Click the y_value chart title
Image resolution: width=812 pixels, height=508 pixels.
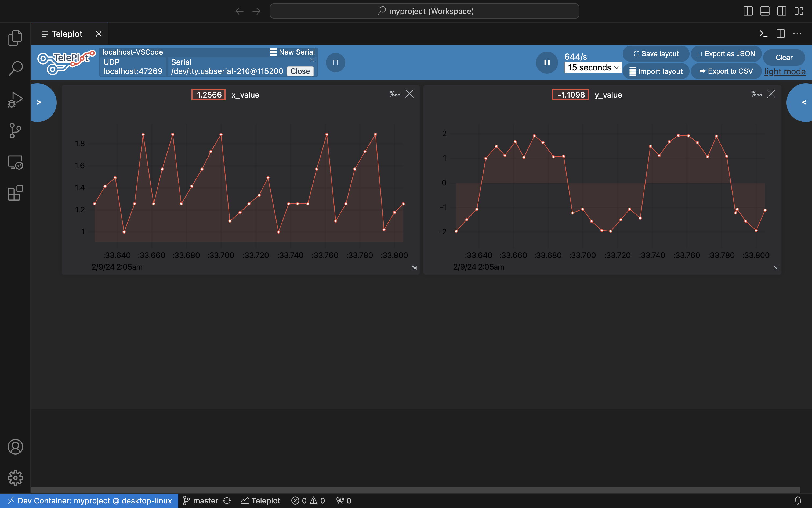(608, 95)
